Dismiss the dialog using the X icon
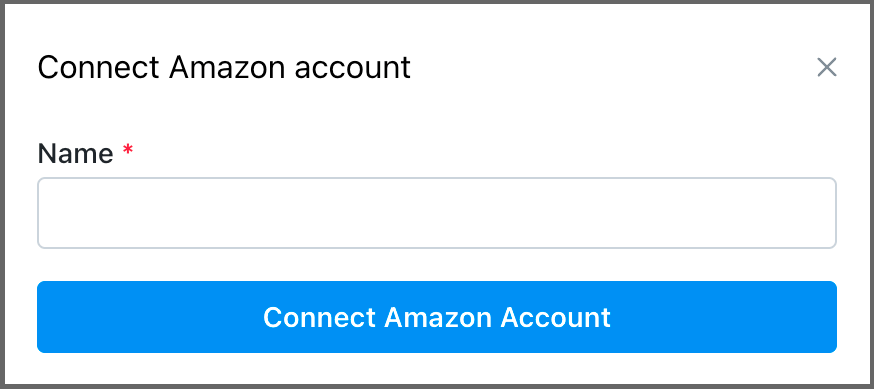This screenshot has height=389, width=874. [827, 67]
